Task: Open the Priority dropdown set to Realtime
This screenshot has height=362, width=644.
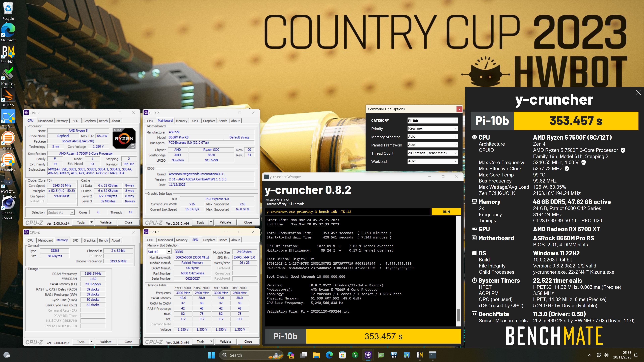Action: [433, 128]
